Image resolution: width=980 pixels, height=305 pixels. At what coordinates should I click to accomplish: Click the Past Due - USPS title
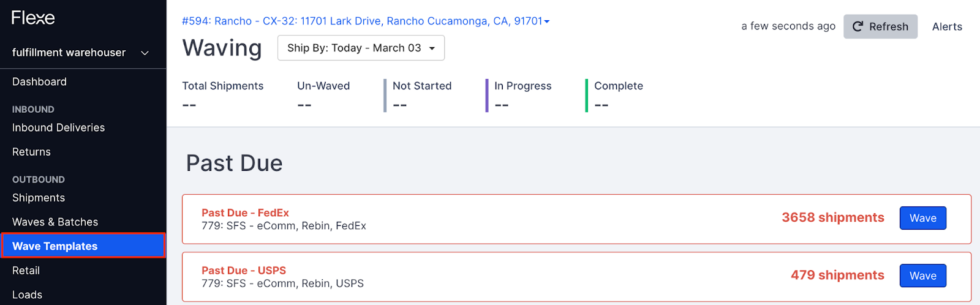click(x=244, y=270)
